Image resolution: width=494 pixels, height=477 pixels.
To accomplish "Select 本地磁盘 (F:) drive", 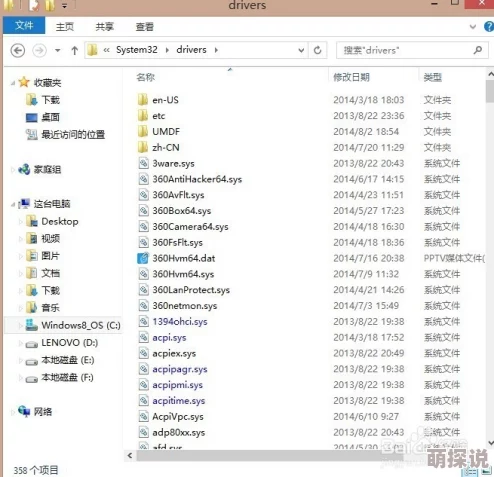I will (x=67, y=377).
